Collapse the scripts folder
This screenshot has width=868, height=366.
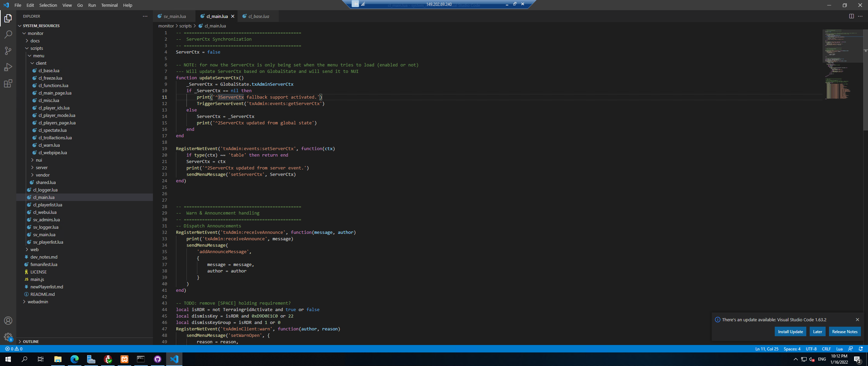pyautogui.click(x=37, y=48)
